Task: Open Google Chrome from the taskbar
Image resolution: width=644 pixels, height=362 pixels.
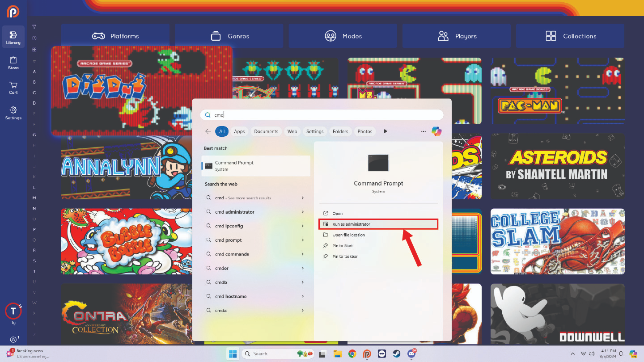Action: (x=352, y=354)
